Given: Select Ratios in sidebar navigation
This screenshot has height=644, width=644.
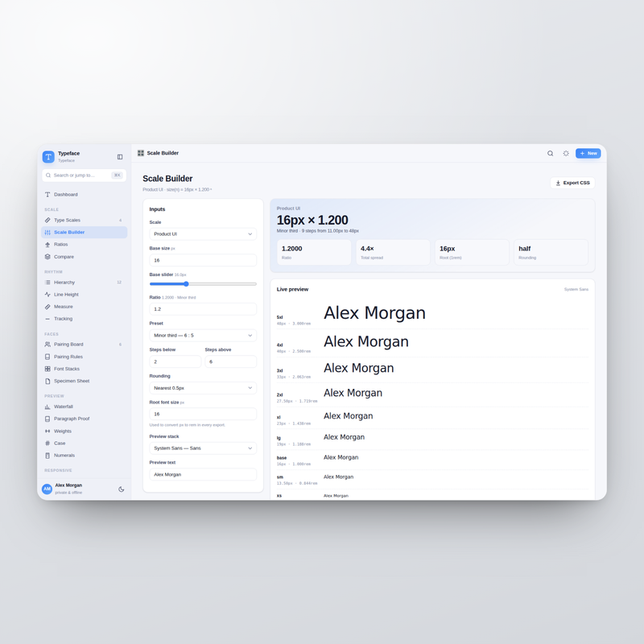Looking at the screenshot, I should click(85, 245).
